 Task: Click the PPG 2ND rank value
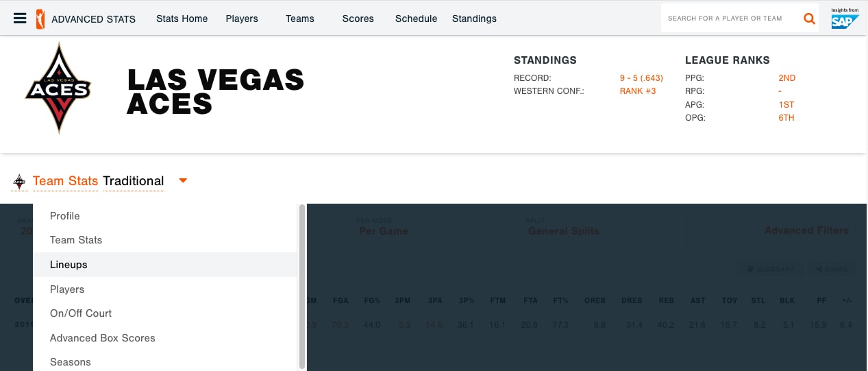[x=786, y=78]
